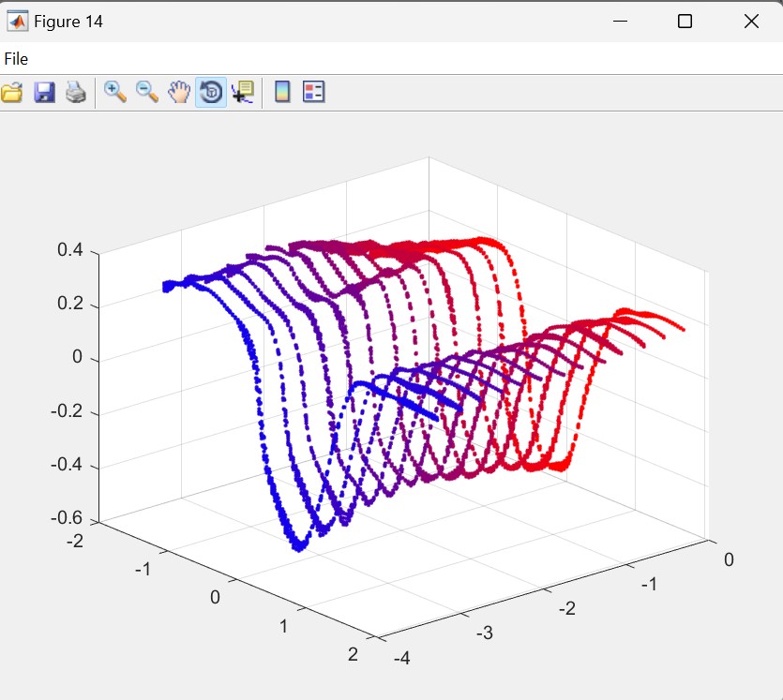Activate the Data Cursor tool
The width and height of the screenshot is (783, 700).
(243, 92)
